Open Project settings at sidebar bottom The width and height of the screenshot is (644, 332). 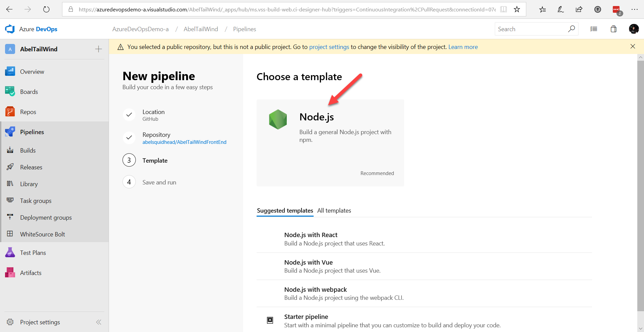coord(40,322)
